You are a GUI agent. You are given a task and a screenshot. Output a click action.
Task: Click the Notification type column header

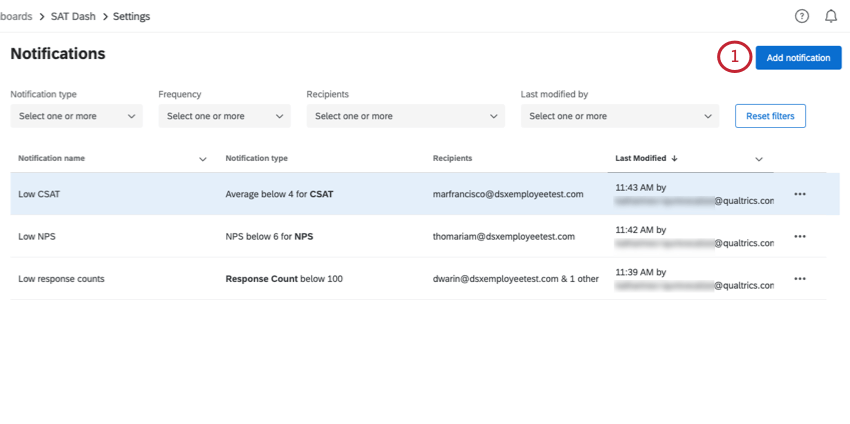[x=256, y=158]
